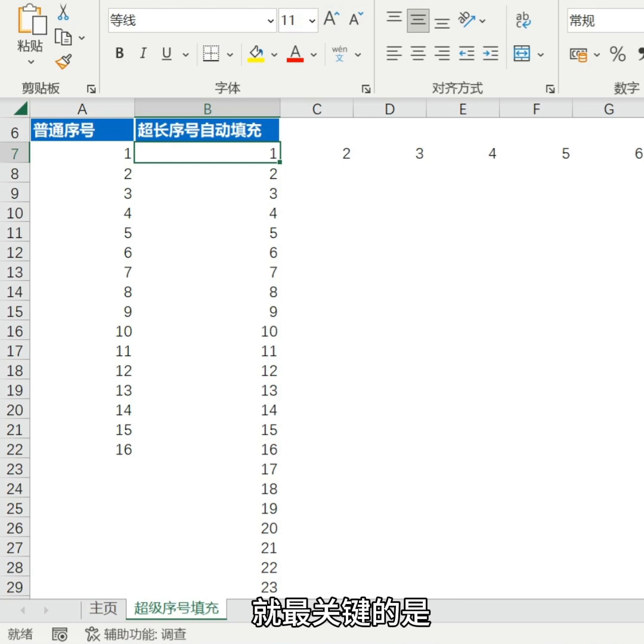
Task: Click the Select All corner triangle
Action: pos(20,109)
